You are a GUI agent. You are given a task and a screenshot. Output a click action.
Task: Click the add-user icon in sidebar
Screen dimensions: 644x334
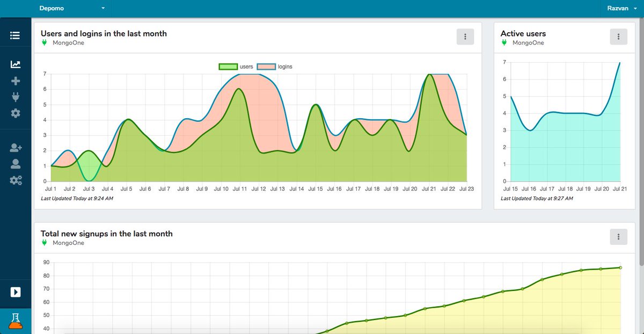pos(16,148)
